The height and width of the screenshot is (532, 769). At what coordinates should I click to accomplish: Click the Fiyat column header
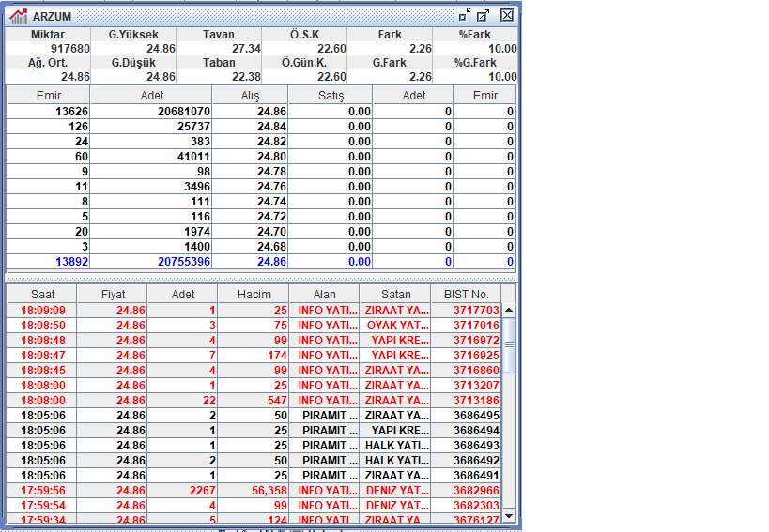(113, 295)
